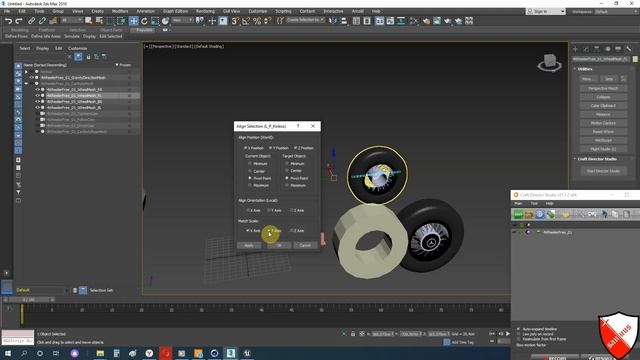Toggle the Y Position checkbox in the Align dialog

tap(270, 148)
